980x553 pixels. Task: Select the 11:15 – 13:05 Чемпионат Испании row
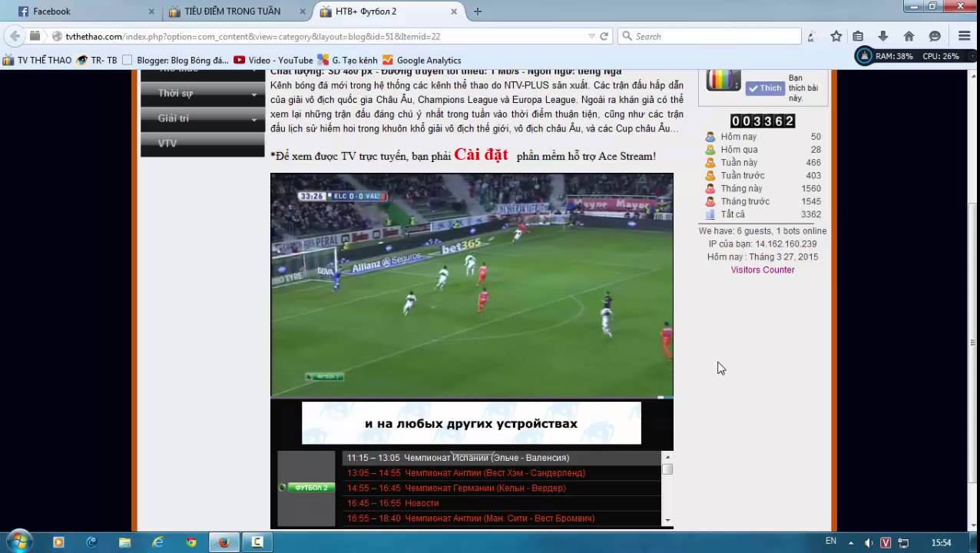click(x=502, y=458)
